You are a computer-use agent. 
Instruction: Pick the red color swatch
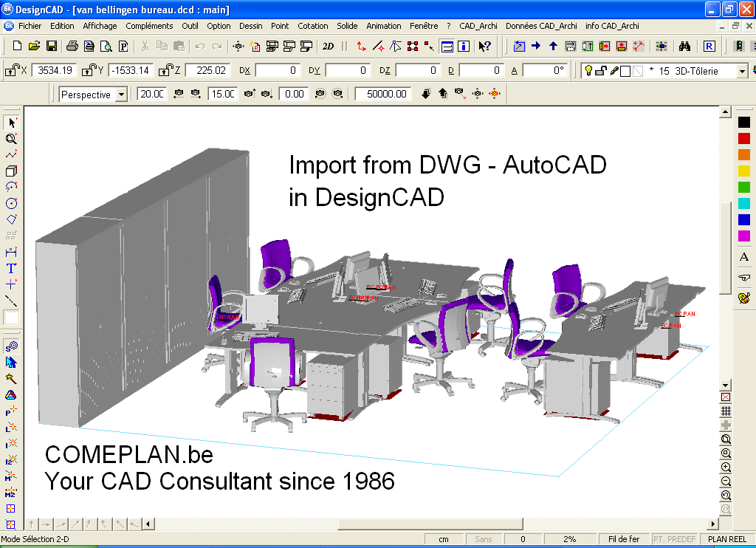tap(744, 138)
